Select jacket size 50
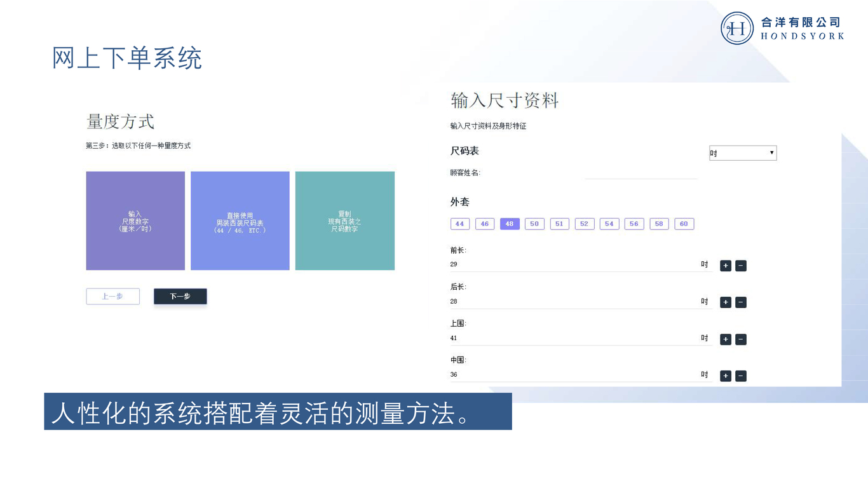This screenshot has height=488, width=868. point(534,224)
